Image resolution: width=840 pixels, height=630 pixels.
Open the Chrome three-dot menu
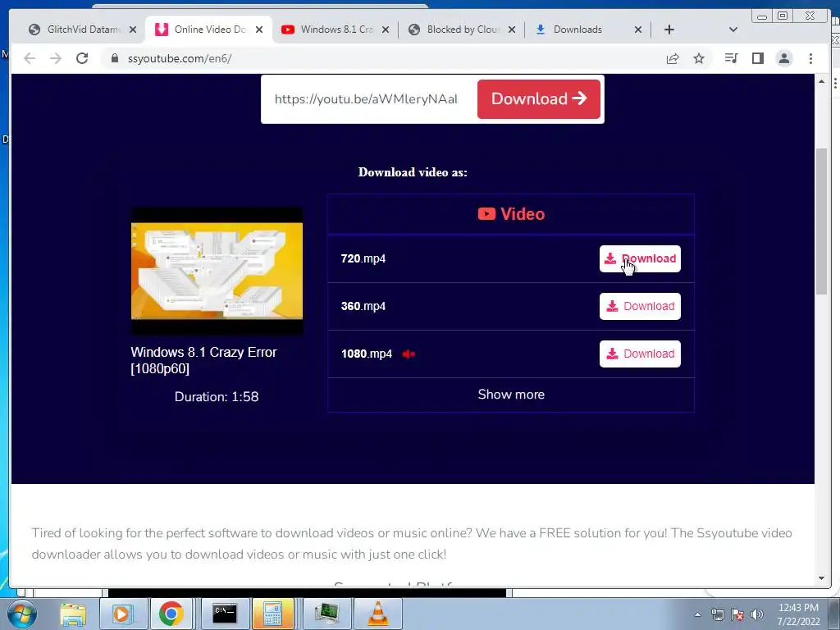[x=810, y=58]
